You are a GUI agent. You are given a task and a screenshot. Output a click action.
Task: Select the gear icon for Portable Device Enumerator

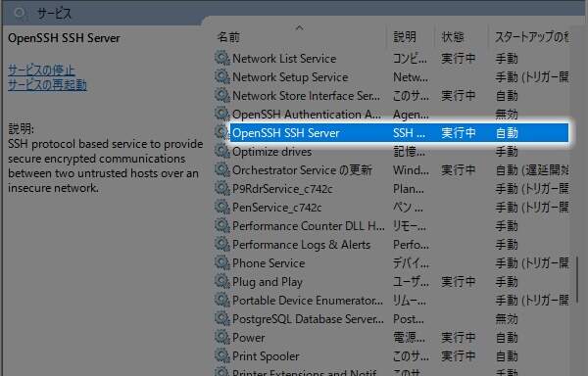click(222, 301)
